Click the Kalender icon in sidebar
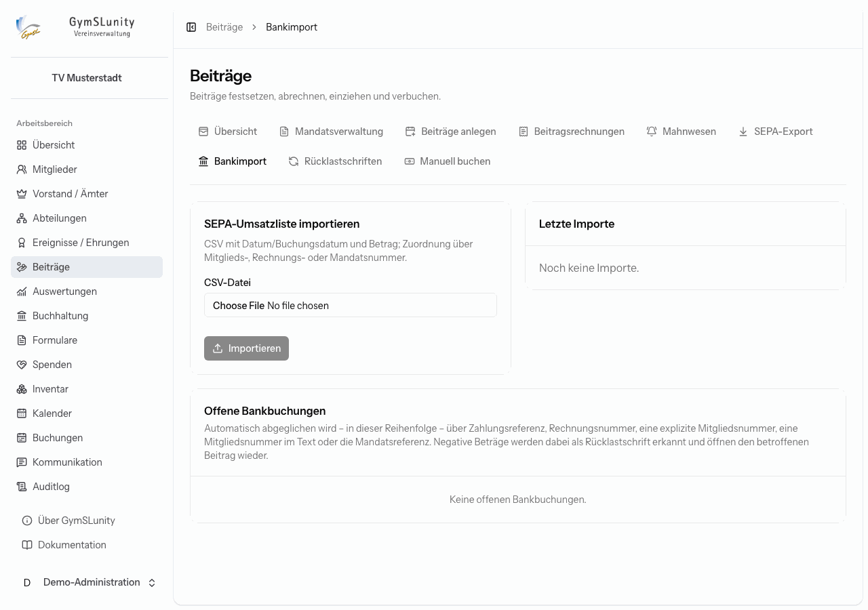This screenshot has width=868, height=610. point(22,413)
